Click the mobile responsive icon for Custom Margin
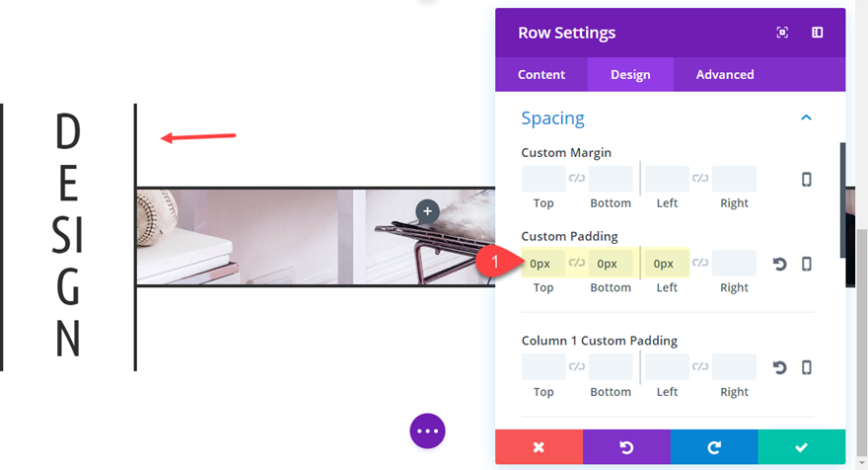The image size is (868, 470). [806, 180]
